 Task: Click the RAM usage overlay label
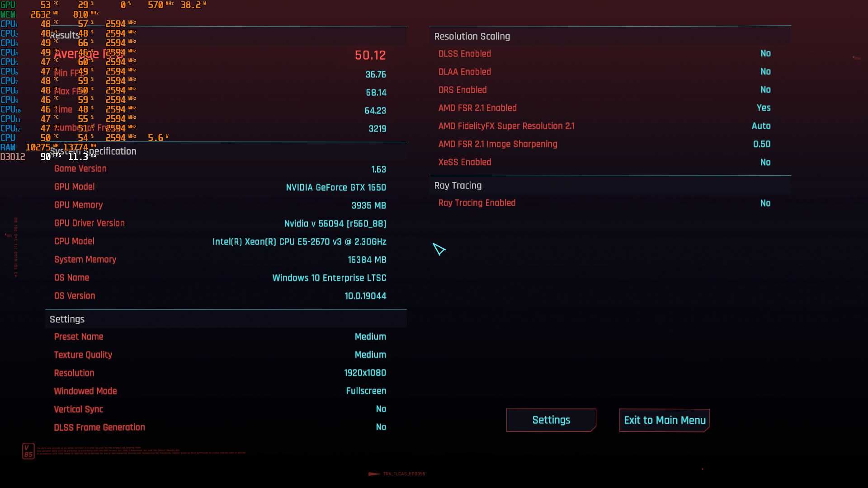tap(8, 147)
